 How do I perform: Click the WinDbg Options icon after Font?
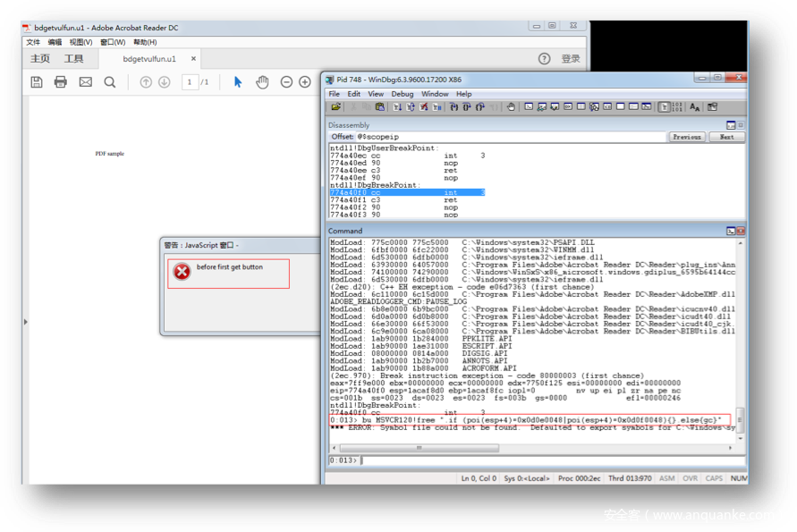pos(712,106)
